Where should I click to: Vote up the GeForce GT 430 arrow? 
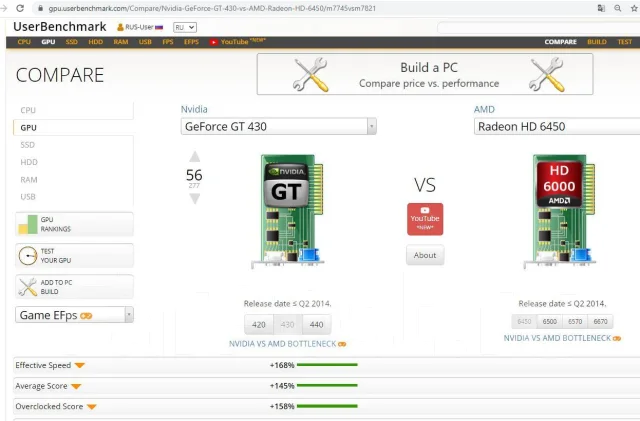(x=195, y=156)
